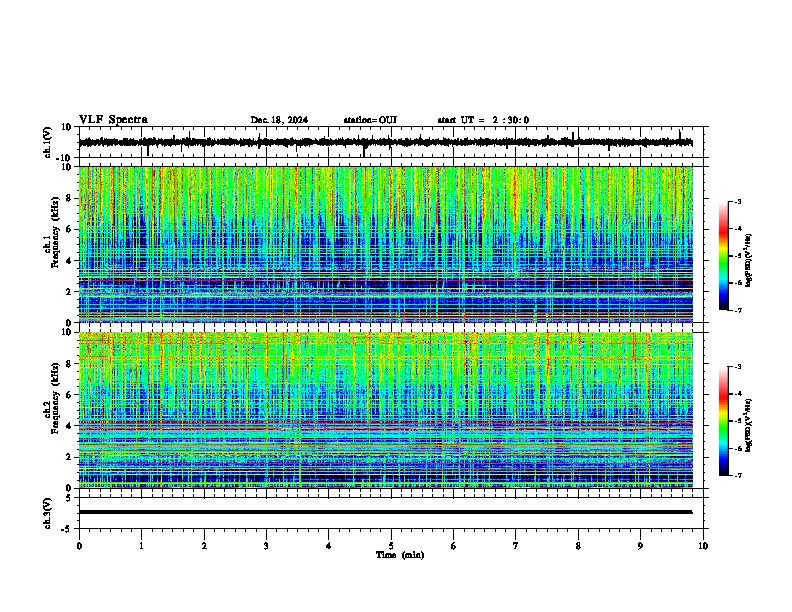The height and width of the screenshot is (612, 792).
Task: Click the date 'Dec. 18, 2024'
Action: click(279, 120)
